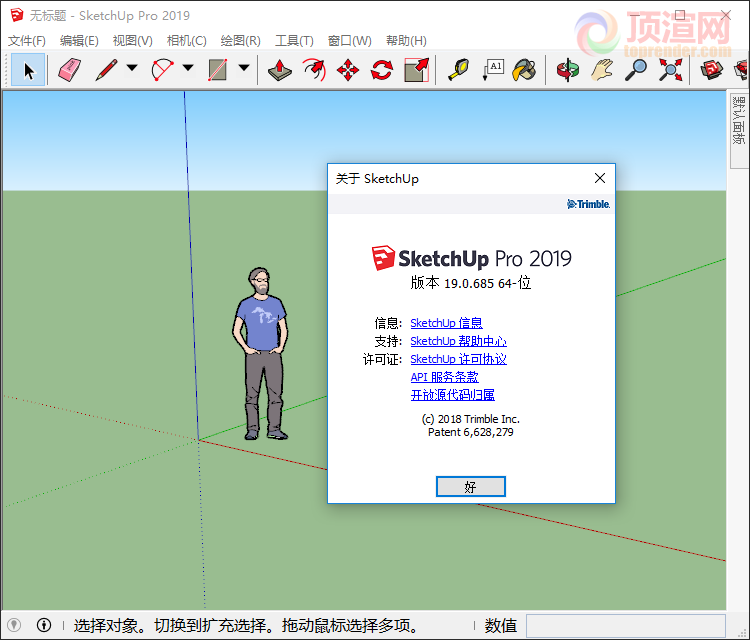Screen dimensions: 750x640
Task: Click the (c) 2018 Trimble Inc. text
Action: click(471, 419)
